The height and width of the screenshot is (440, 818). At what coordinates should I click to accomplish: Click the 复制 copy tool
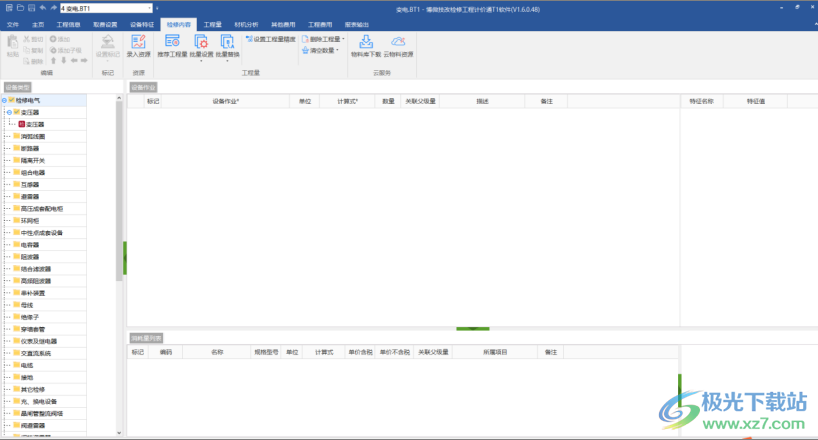coord(33,50)
